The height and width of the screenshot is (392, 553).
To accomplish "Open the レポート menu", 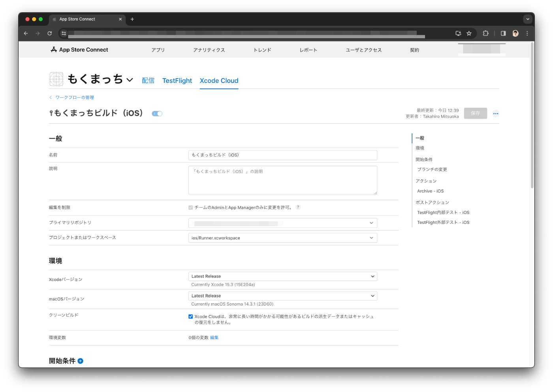I will (x=308, y=50).
